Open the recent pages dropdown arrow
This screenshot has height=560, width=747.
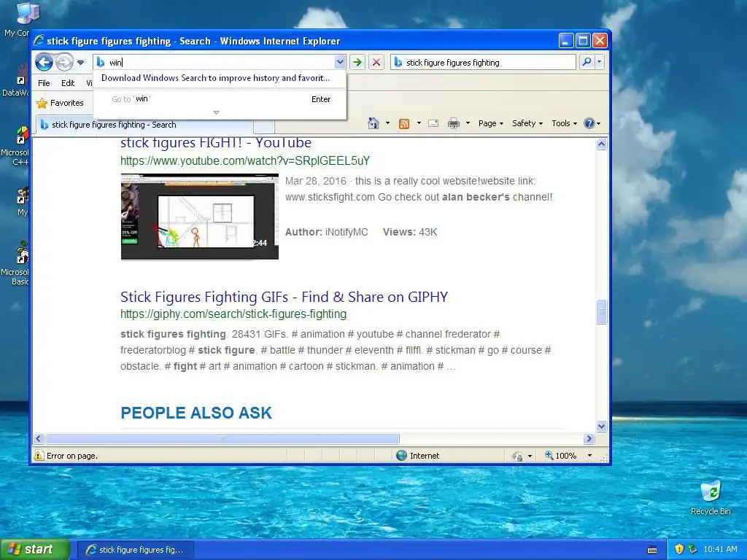click(80, 63)
